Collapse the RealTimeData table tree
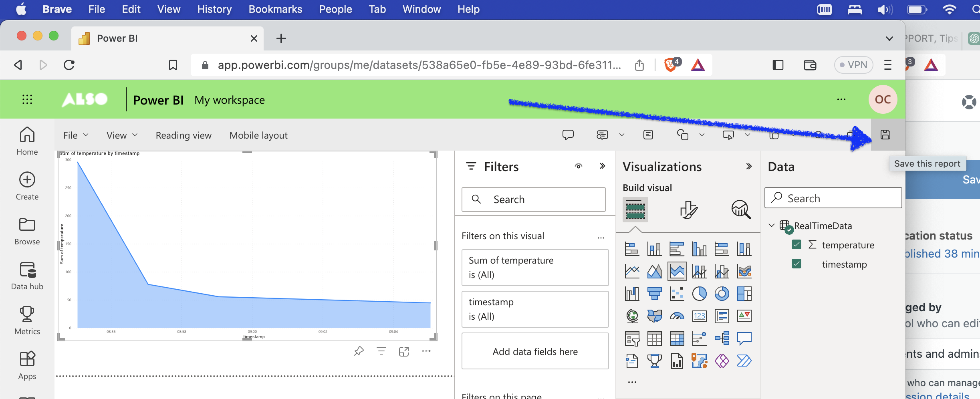Viewport: 980px width, 399px height. (x=772, y=226)
